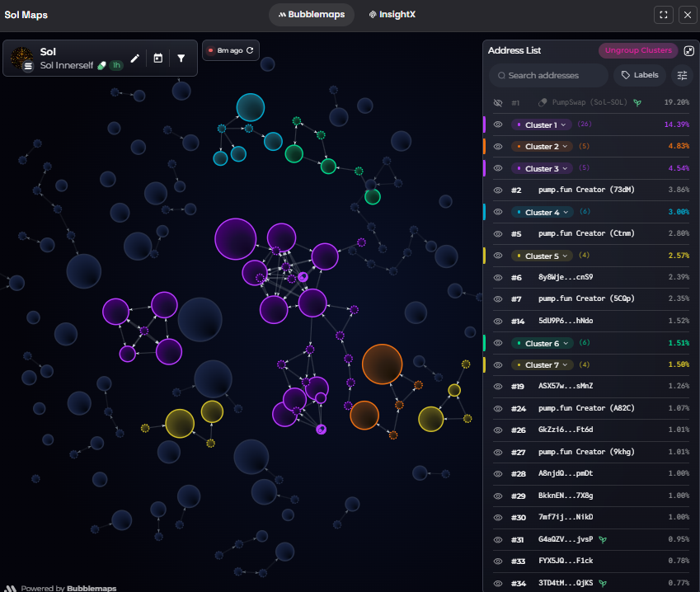Select address GkZzi6...Ft6d

(x=566, y=430)
